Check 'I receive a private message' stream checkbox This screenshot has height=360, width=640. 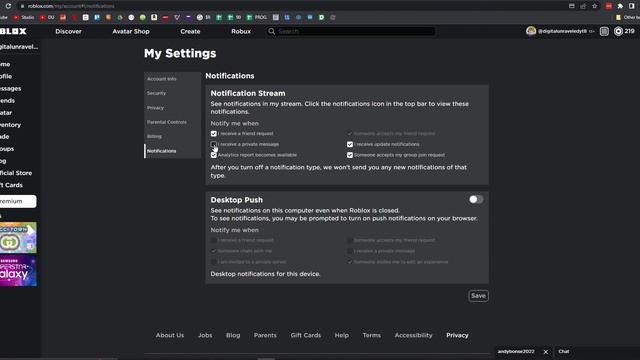pyautogui.click(x=213, y=144)
